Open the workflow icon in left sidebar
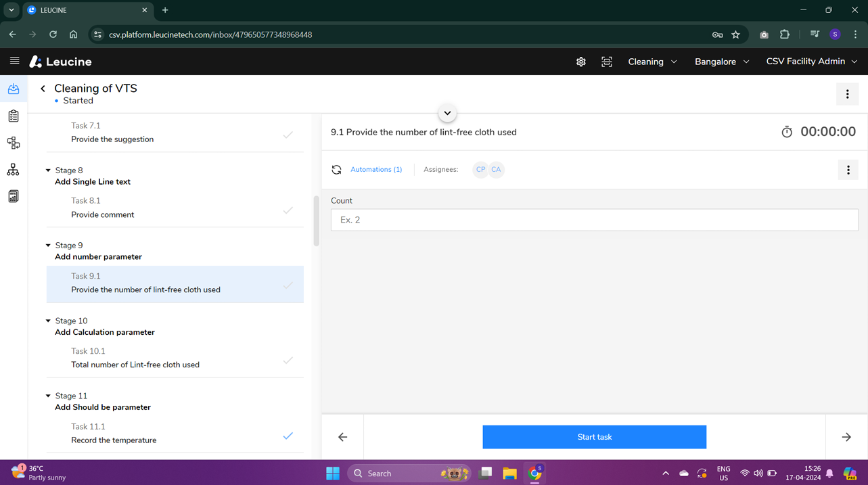Viewport: 868px width, 485px height. coord(14,143)
